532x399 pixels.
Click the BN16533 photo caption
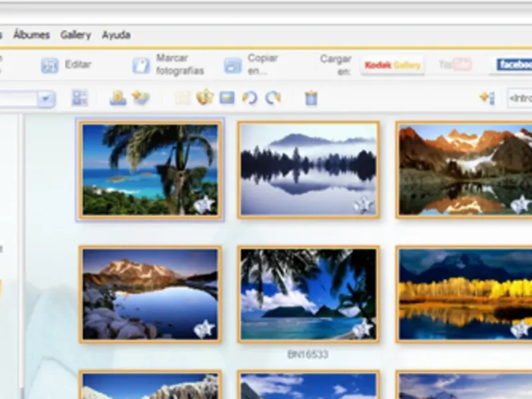click(308, 354)
